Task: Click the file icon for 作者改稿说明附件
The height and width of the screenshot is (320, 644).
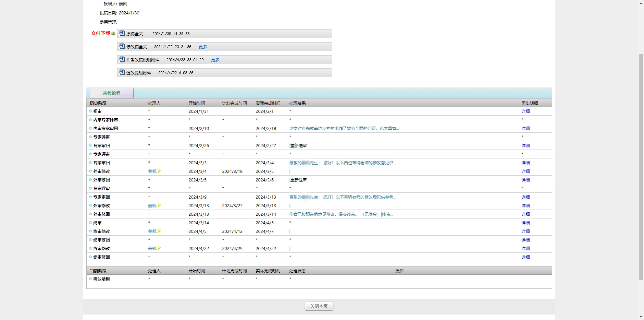Action: tap(122, 59)
